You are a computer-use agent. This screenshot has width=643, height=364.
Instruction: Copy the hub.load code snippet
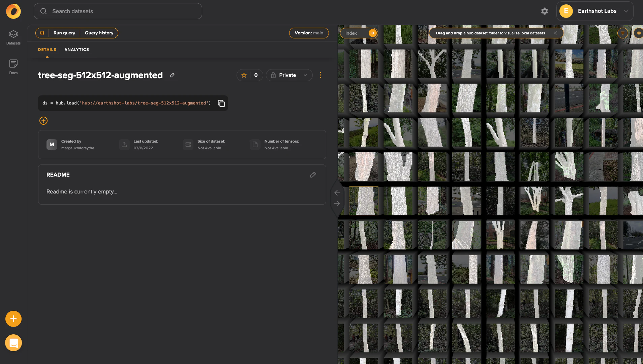(x=221, y=103)
